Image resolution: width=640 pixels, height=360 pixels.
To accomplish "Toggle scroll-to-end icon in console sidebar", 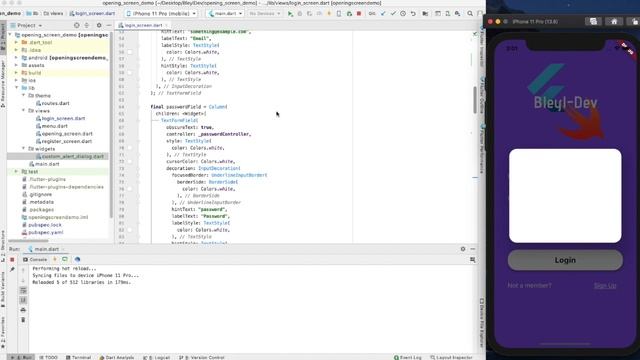I will click(23, 300).
